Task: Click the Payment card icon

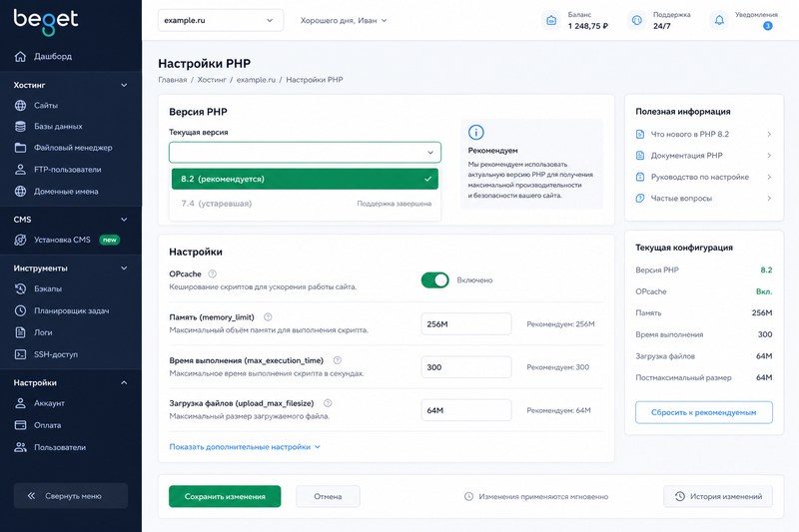Action: coord(20,425)
